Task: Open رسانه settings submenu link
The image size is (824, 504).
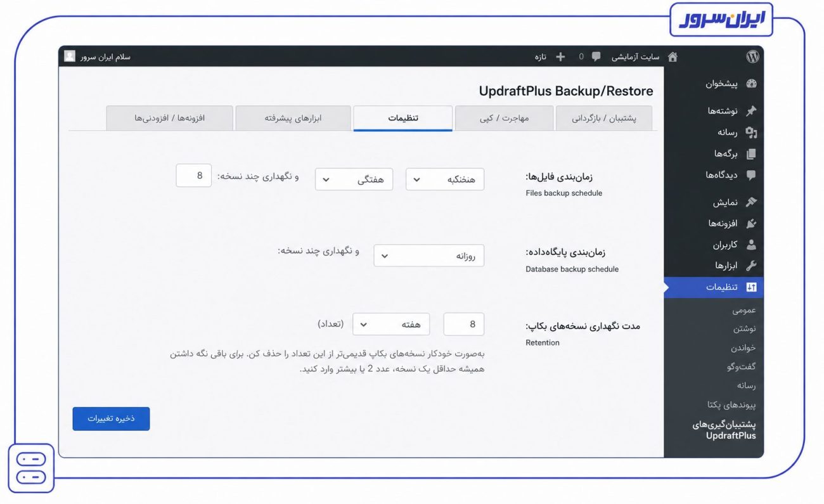Action: coord(746,385)
